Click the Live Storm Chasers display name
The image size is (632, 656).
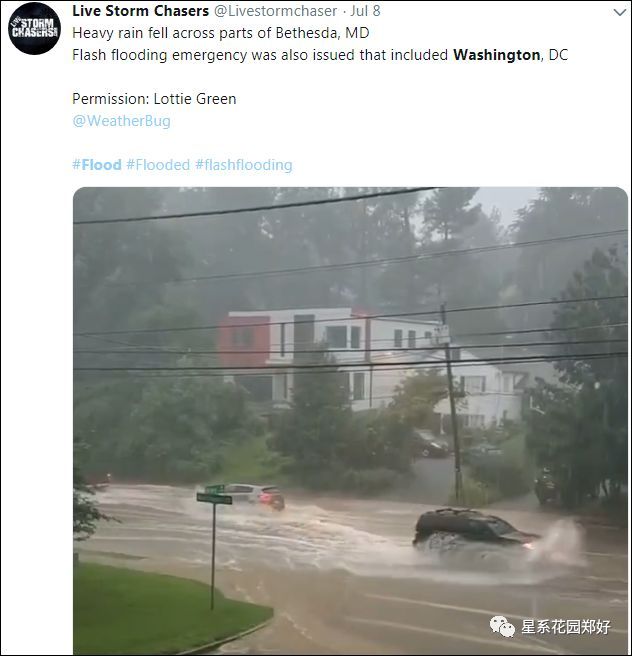(x=141, y=11)
